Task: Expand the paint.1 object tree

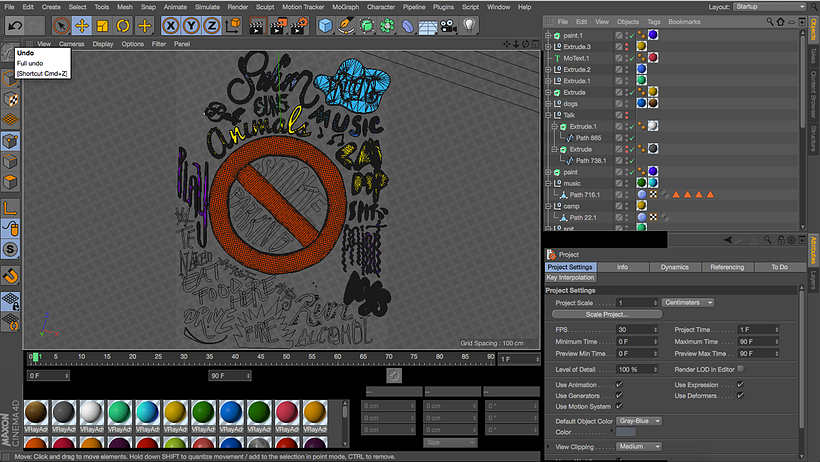Action: click(x=548, y=36)
